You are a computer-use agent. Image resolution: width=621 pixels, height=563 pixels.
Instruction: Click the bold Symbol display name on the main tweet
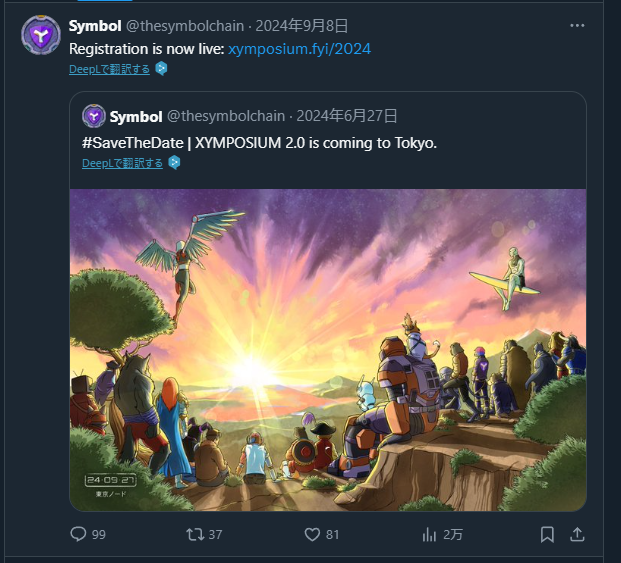(95, 25)
